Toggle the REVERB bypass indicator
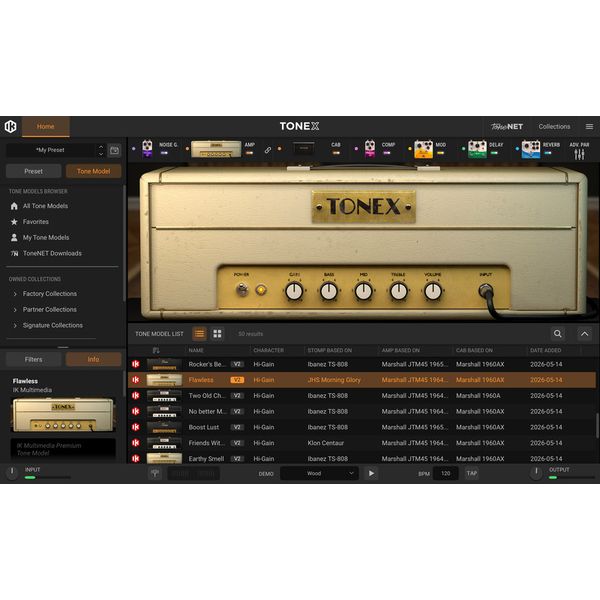This screenshot has width=600, height=600. 548,153
